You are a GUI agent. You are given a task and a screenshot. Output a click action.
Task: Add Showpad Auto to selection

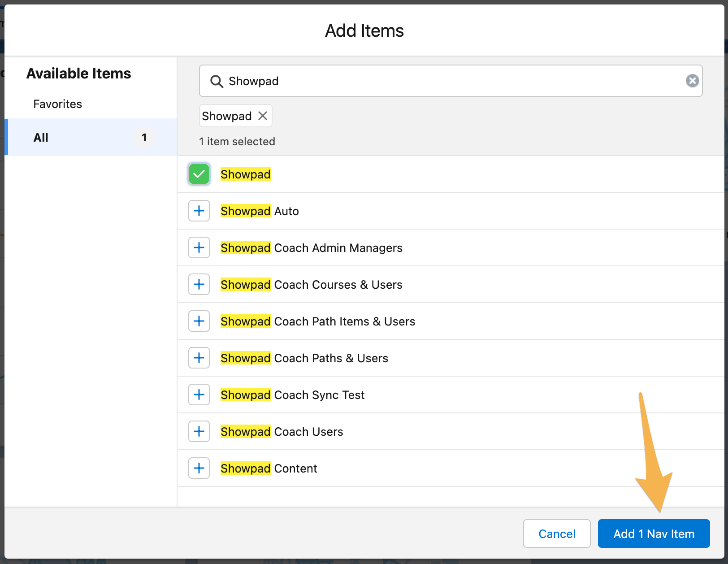click(199, 211)
